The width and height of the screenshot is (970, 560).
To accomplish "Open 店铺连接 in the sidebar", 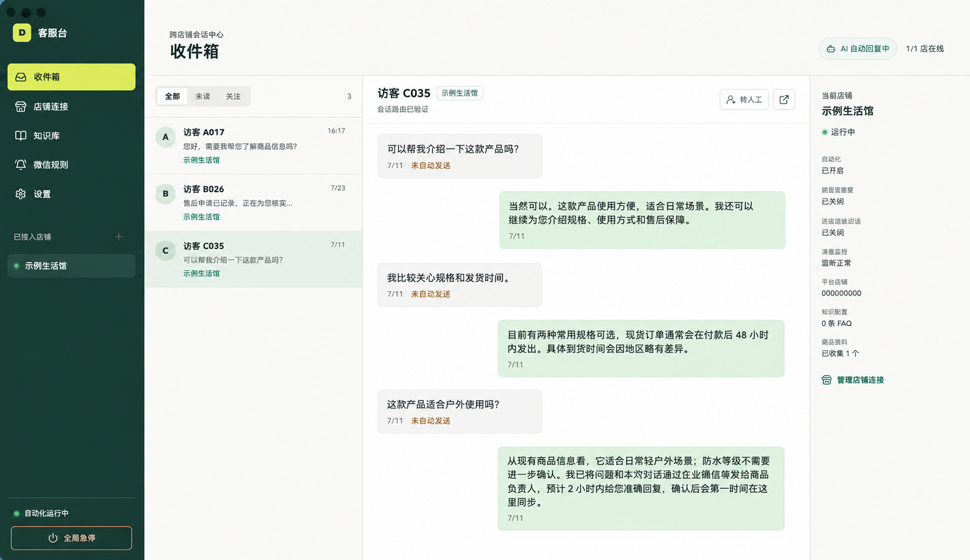I will pos(71,106).
